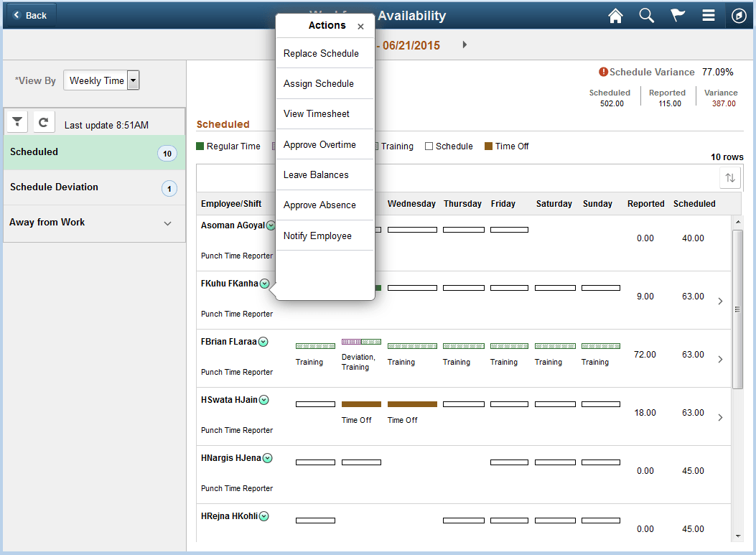
Task: Open the Actions List hamburger icon
Action: tap(708, 15)
